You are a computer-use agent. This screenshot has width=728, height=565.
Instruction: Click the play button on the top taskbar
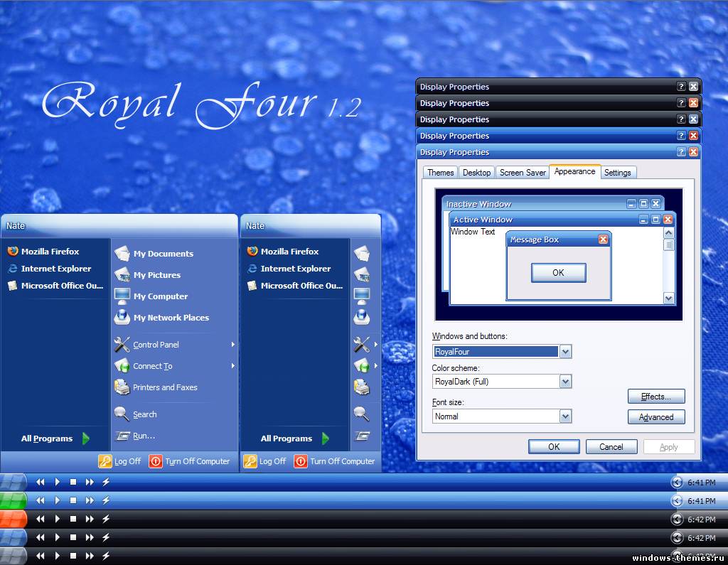[57, 482]
